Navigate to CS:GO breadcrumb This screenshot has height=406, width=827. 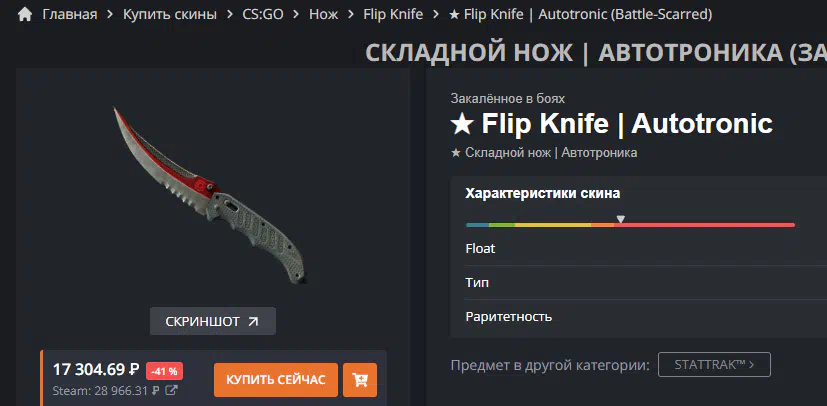(263, 14)
